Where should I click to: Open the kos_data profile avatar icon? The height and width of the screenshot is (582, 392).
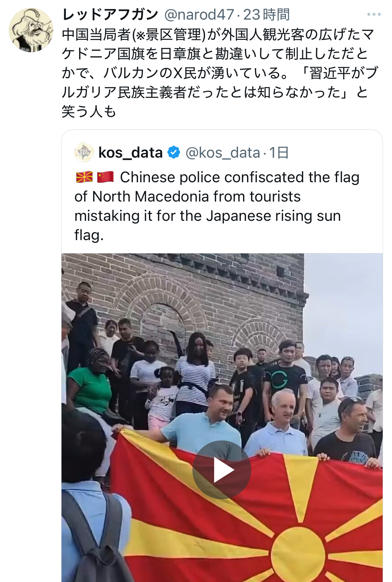coord(84,153)
